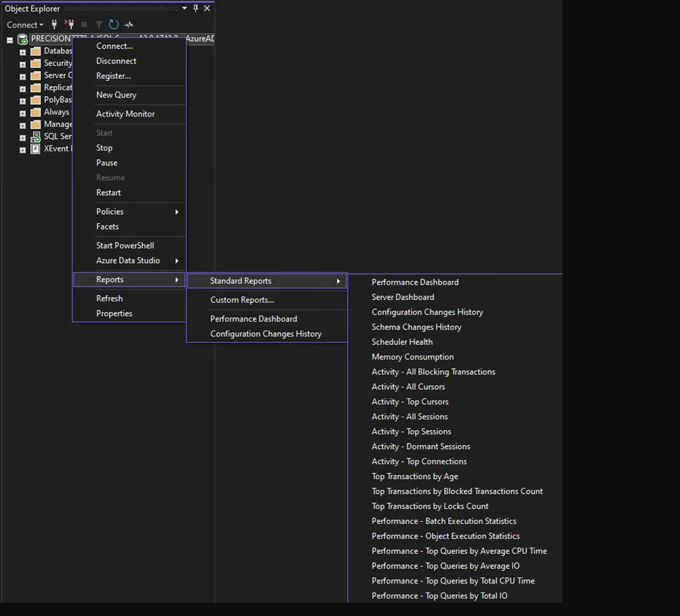Choose Start PowerShell from the context menu

(x=125, y=245)
